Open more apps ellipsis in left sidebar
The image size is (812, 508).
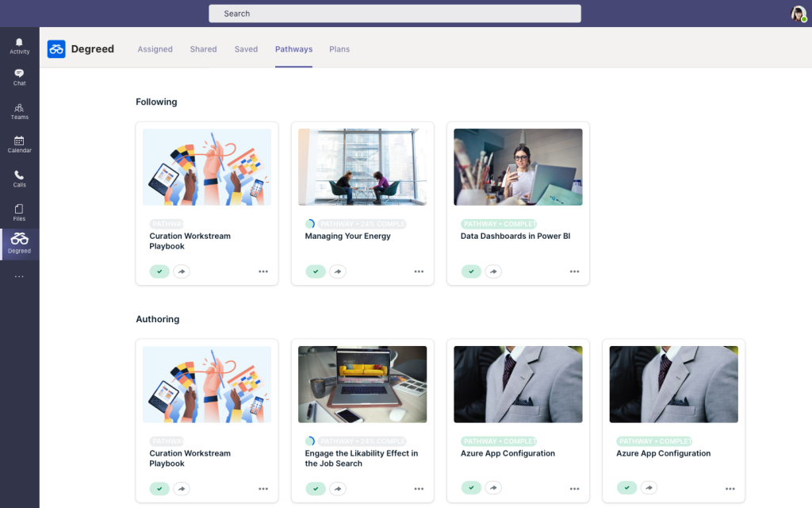click(19, 276)
